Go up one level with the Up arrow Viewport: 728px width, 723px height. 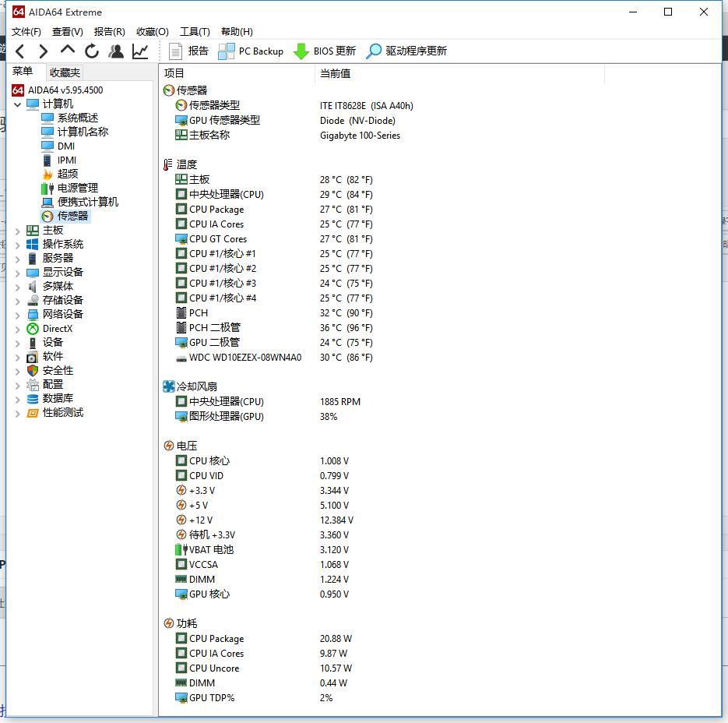(67, 49)
